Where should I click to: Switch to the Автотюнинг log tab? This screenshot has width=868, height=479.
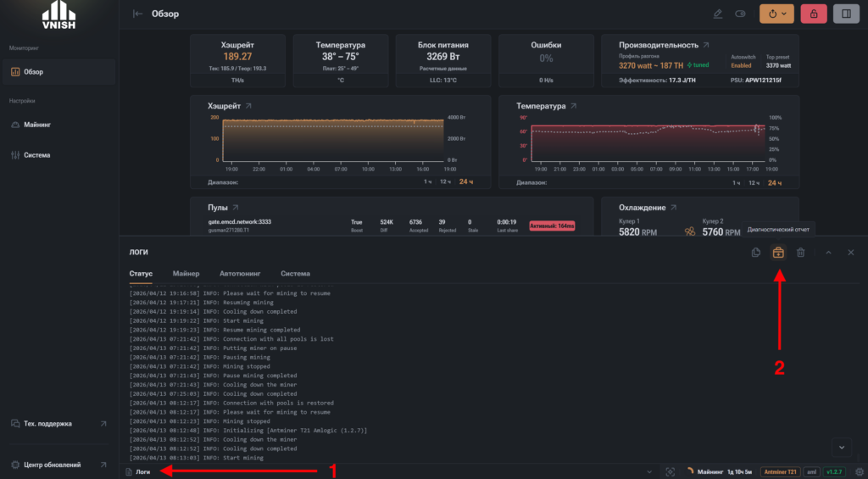click(x=240, y=274)
